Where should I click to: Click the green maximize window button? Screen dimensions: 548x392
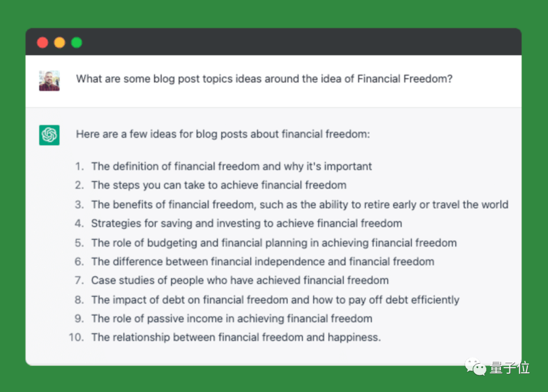point(77,43)
